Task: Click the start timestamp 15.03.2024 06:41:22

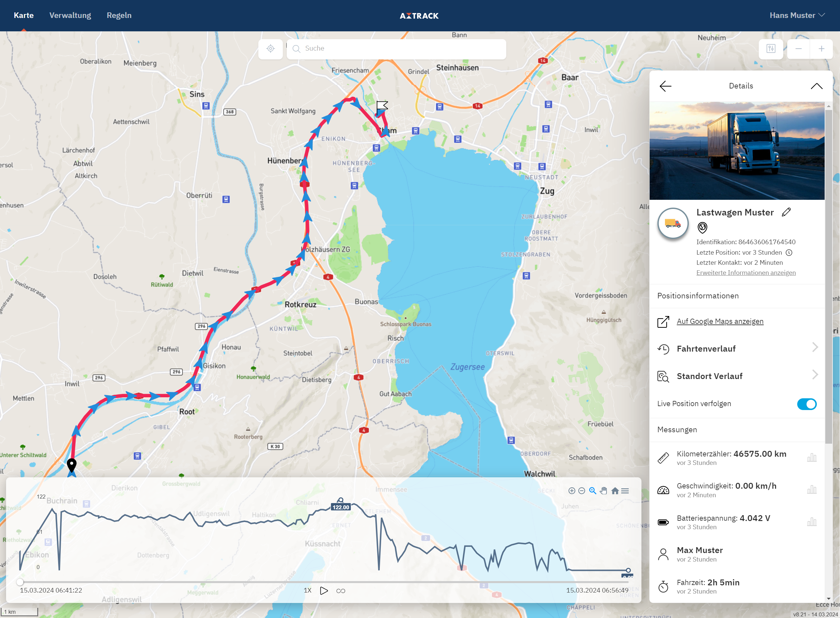Action: [51, 590]
